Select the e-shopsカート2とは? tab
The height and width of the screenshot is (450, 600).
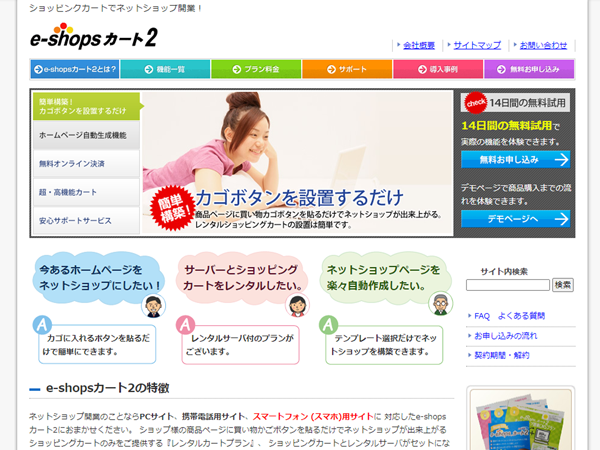(x=75, y=69)
